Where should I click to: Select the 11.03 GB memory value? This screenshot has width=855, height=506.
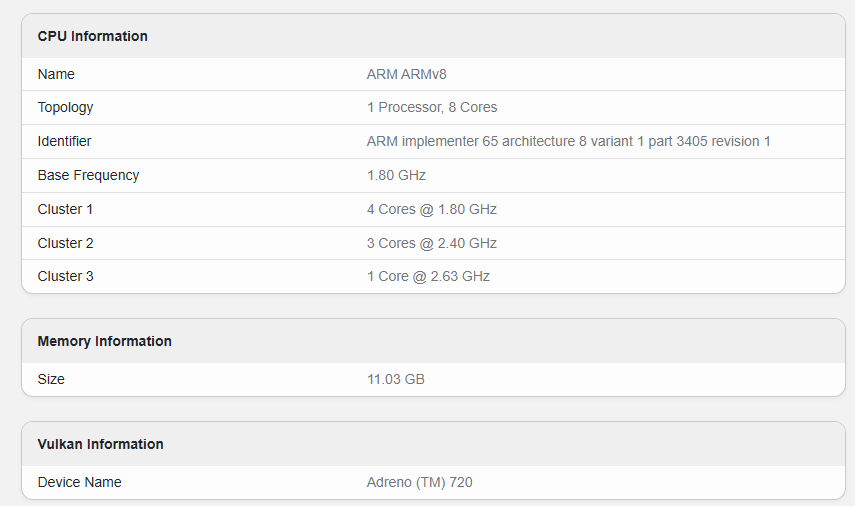pos(396,379)
